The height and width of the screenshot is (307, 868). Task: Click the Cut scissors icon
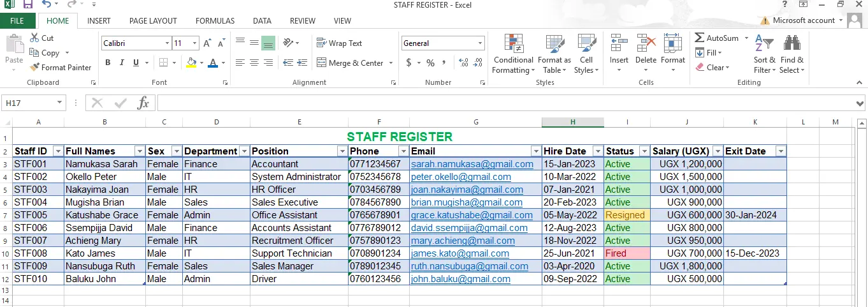34,38
